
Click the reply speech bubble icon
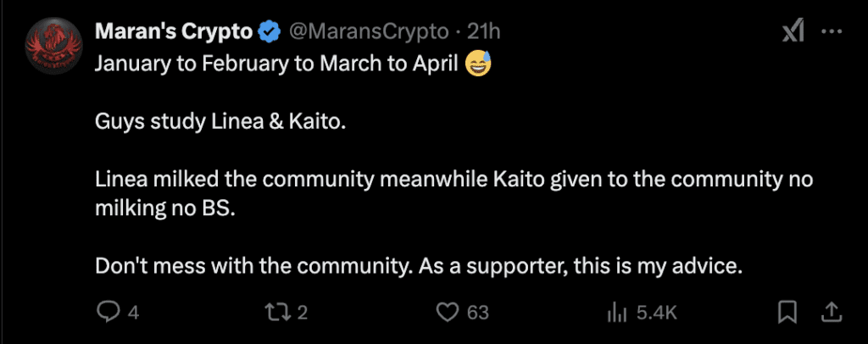point(108,312)
